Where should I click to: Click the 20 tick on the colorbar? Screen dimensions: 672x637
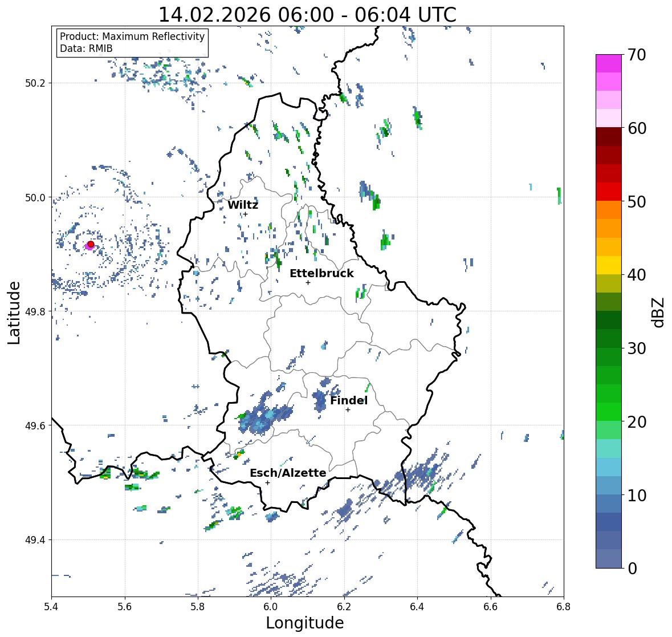637,421
